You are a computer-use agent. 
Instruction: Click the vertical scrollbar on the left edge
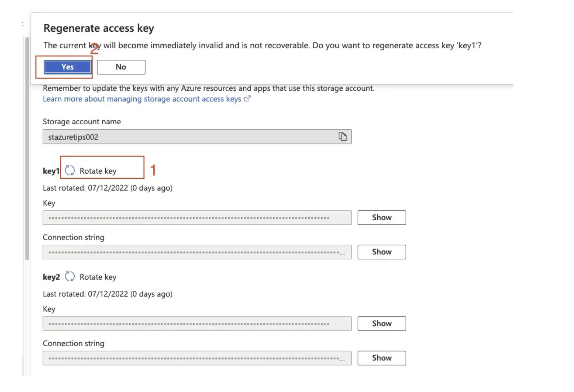point(27,148)
